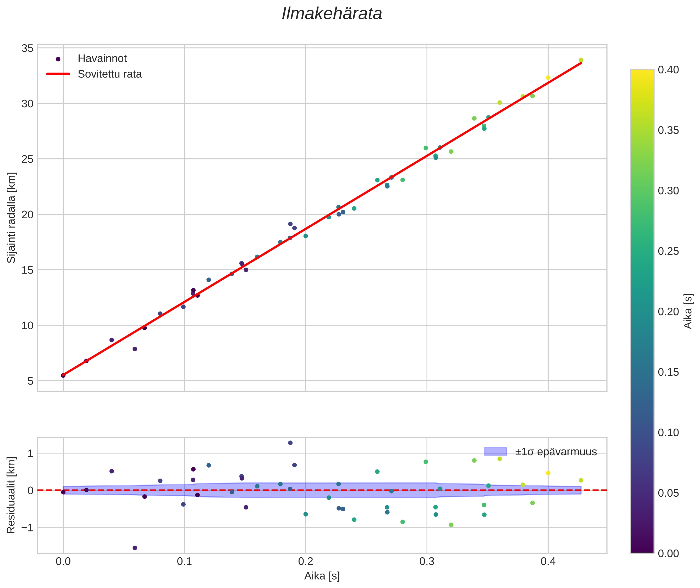Click the highest residual point above 1
700x588 pixels.
point(290,443)
